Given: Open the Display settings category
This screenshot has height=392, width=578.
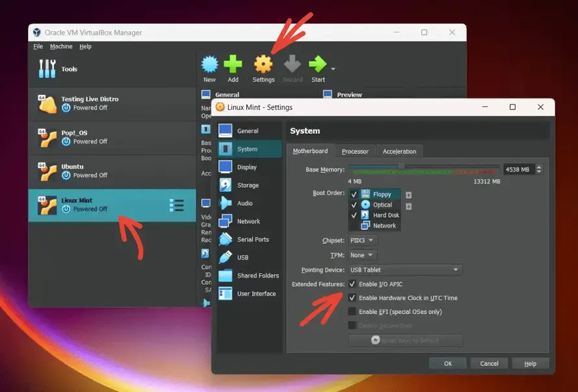Looking at the screenshot, I should (x=250, y=167).
